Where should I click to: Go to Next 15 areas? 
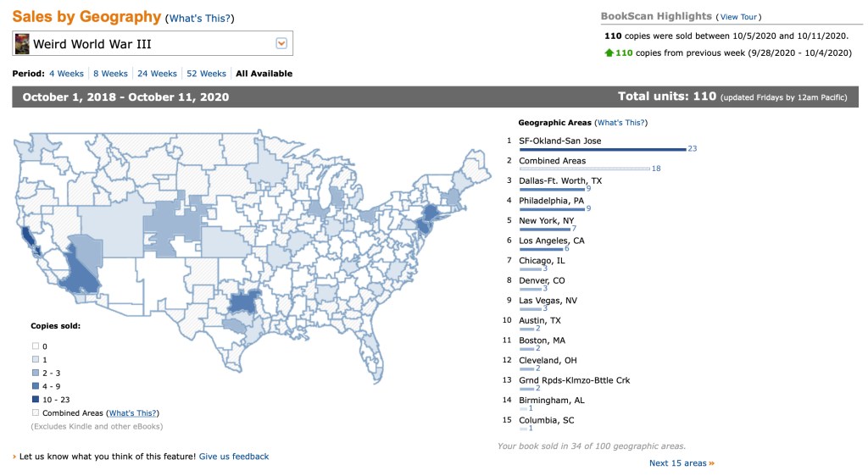[678, 463]
